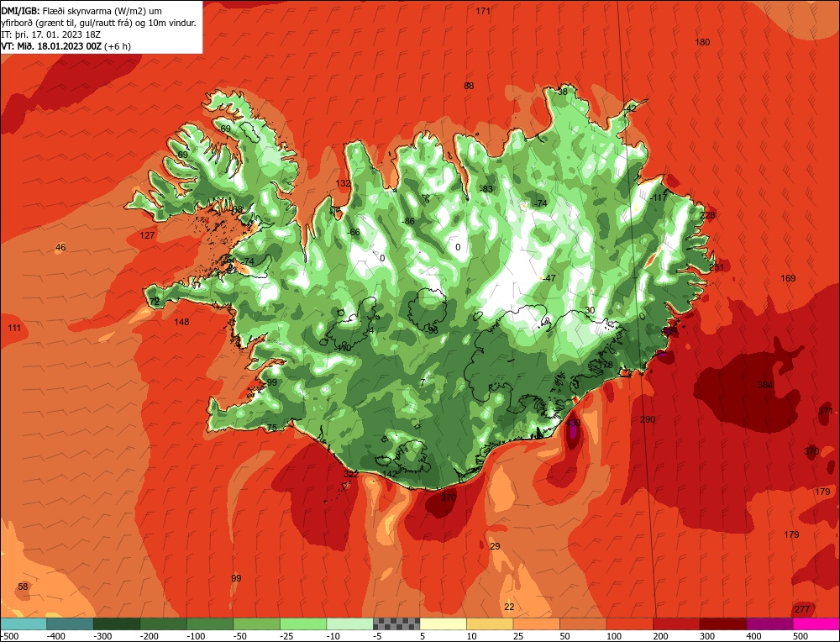
Task: Click the value 322 off the south coast
Action: click(x=351, y=474)
